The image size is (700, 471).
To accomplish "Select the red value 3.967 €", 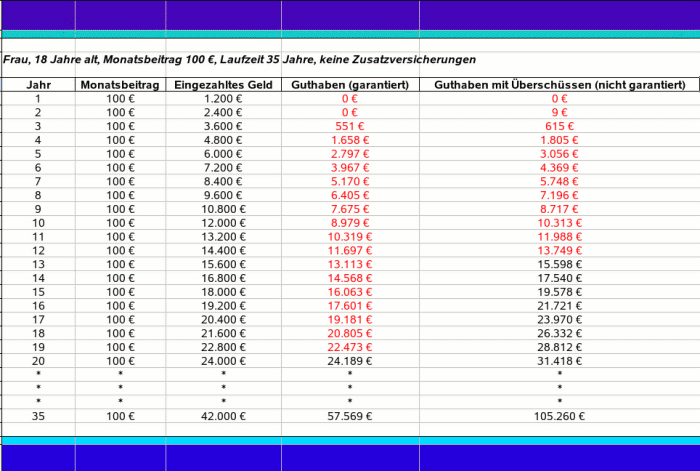I will coord(350,168).
